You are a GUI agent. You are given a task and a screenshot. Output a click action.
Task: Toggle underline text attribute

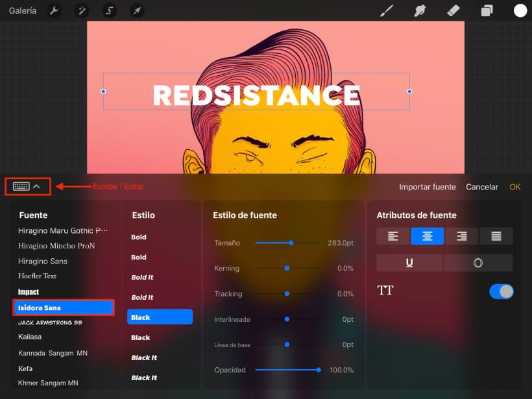click(x=409, y=263)
